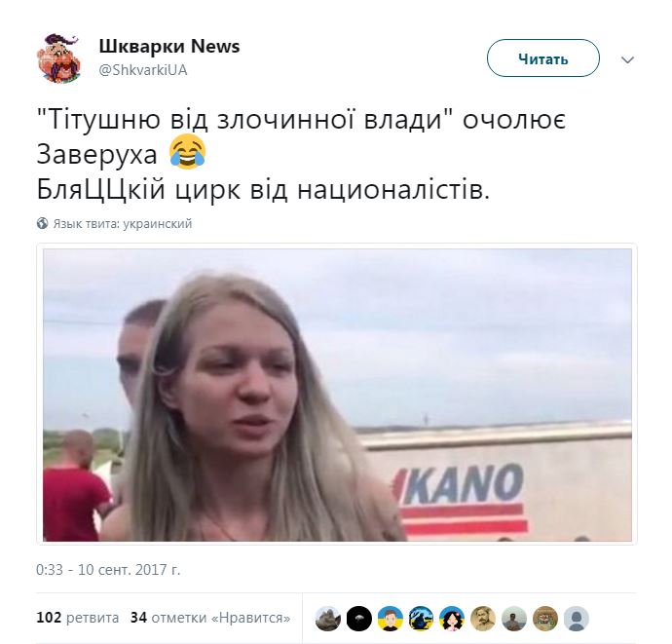Screen dimensions: 672x644
Task: Open the blue-yellow silhouette figure avatar
Action: [x=421, y=619]
